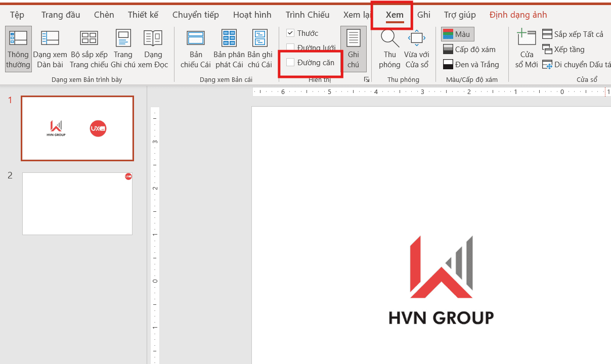611x364 pixels.
Task: Open Bộ sắp xếp Trang chiếu view
Action: 89,49
